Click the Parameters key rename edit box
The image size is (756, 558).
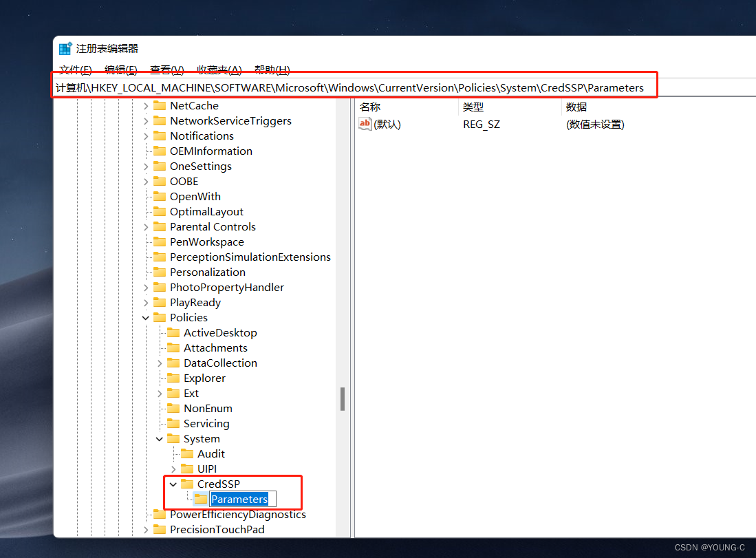[x=243, y=499]
